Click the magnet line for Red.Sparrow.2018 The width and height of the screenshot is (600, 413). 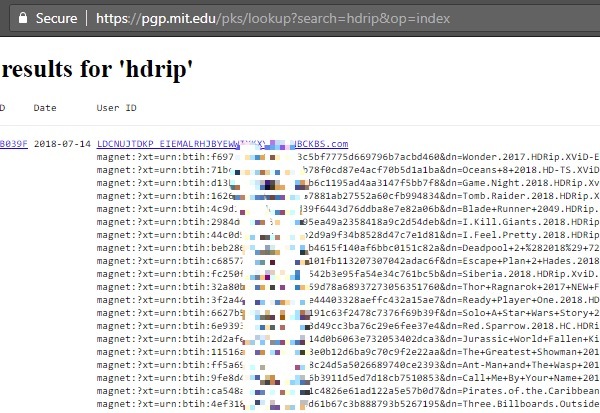[348, 326]
